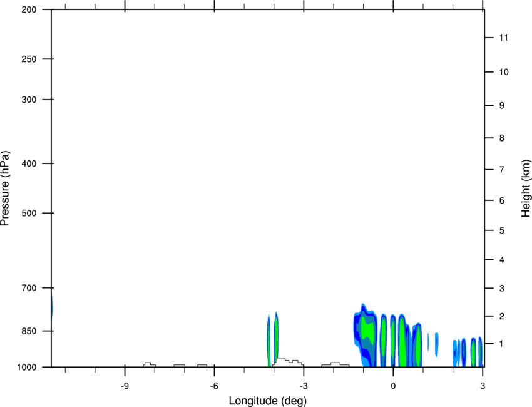Screen dimensions: 532x407
Task: Click the 500 pressure tick label
Action: [x=29, y=213]
